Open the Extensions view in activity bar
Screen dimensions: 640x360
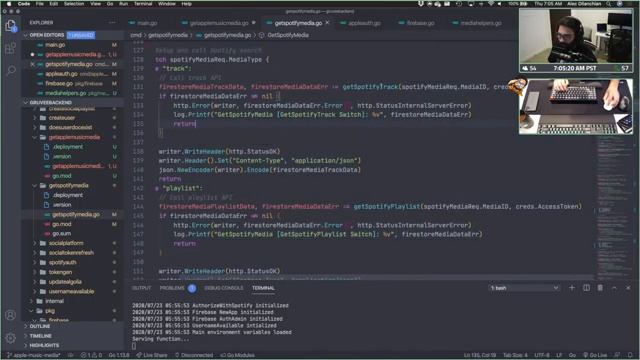(x=11, y=49)
